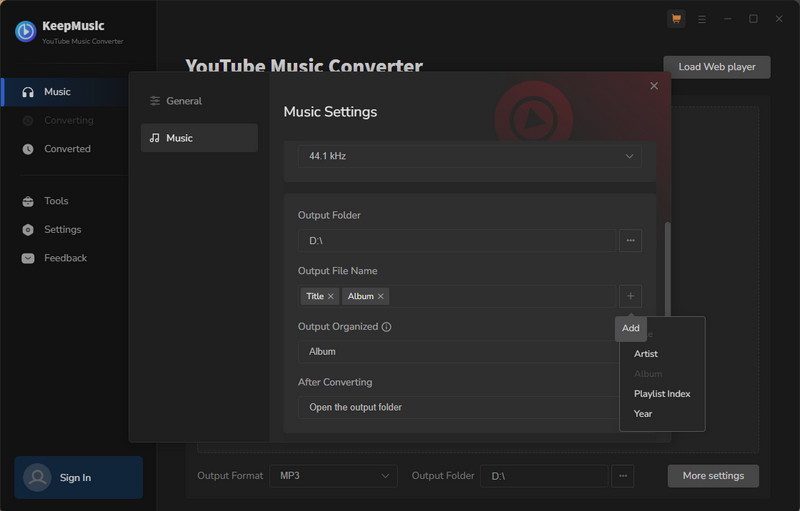Open the Converting sidebar item
This screenshot has height=511, width=800.
point(65,120)
